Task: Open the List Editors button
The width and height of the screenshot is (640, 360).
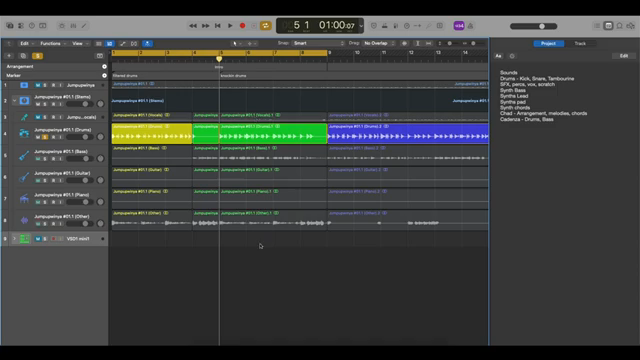Action: coord(597,26)
